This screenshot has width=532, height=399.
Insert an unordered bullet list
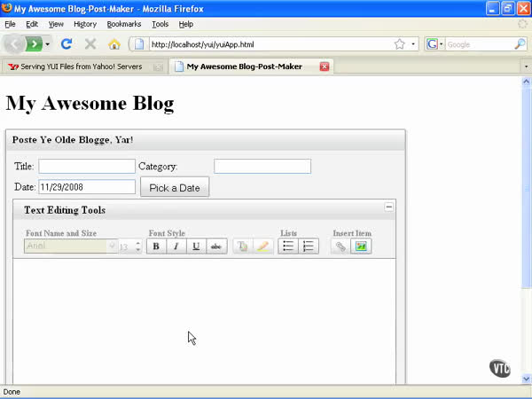(x=288, y=246)
